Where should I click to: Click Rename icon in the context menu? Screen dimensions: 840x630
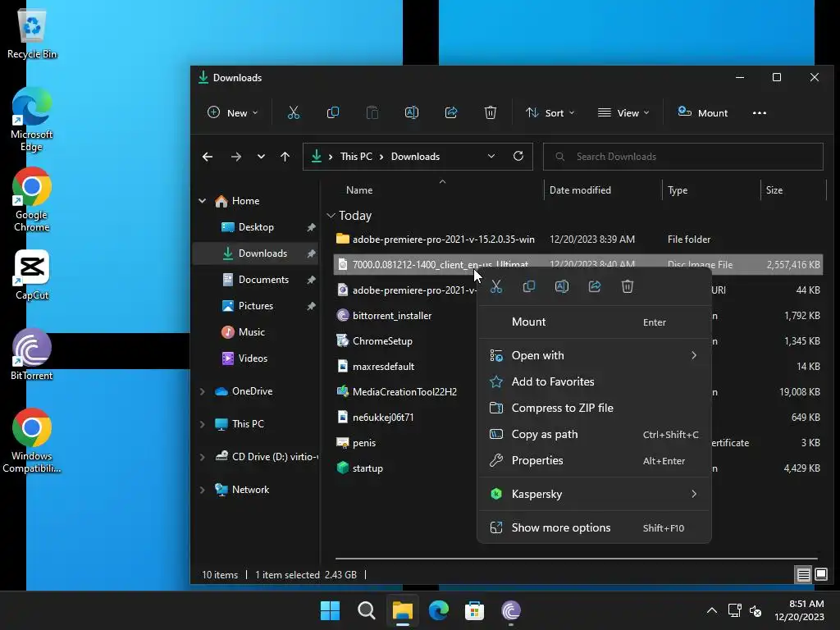pyautogui.click(x=561, y=286)
